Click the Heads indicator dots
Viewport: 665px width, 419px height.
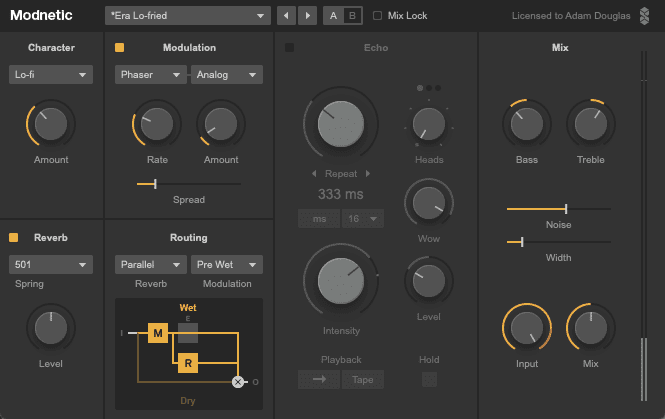[429, 88]
